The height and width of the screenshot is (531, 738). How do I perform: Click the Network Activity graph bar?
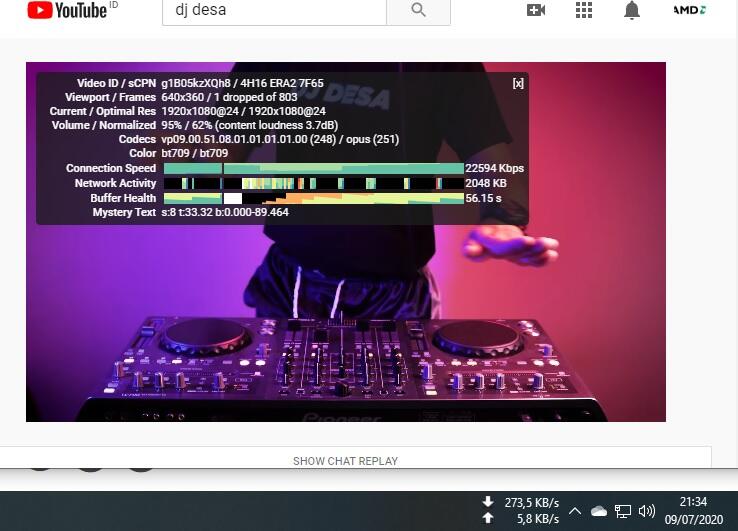coord(313,184)
